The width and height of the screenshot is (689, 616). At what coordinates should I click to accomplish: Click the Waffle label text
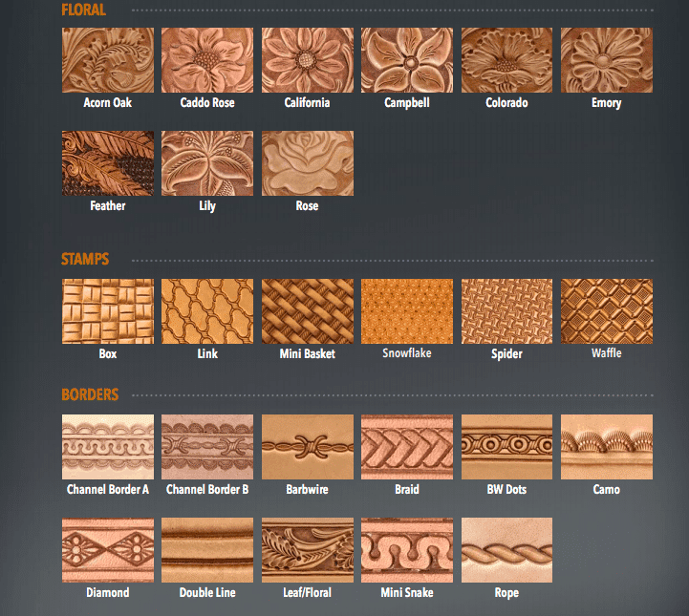tap(607, 353)
